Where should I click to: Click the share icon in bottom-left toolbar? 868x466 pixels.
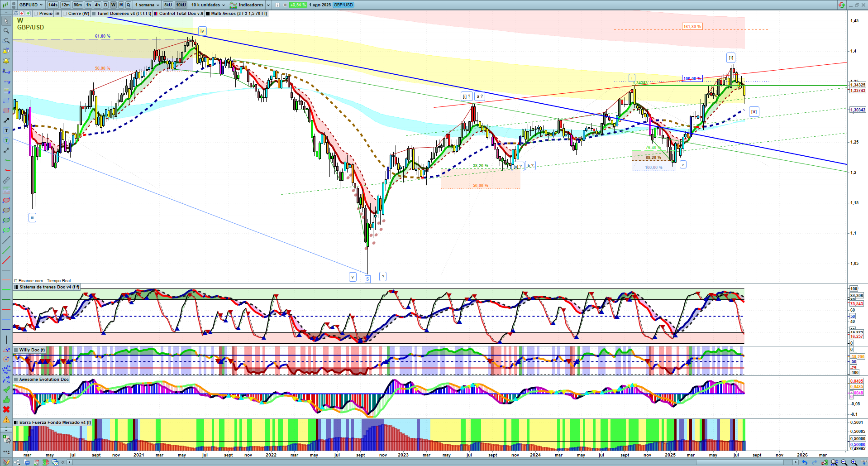point(17,462)
